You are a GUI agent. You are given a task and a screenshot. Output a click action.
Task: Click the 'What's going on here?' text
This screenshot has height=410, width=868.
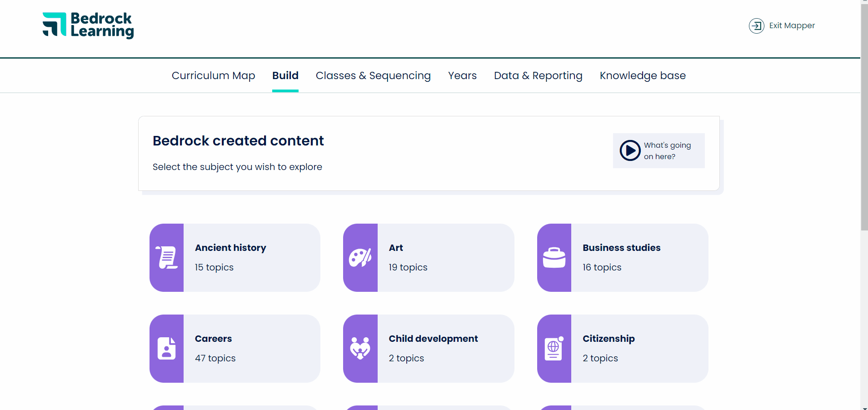tap(667, 150)
